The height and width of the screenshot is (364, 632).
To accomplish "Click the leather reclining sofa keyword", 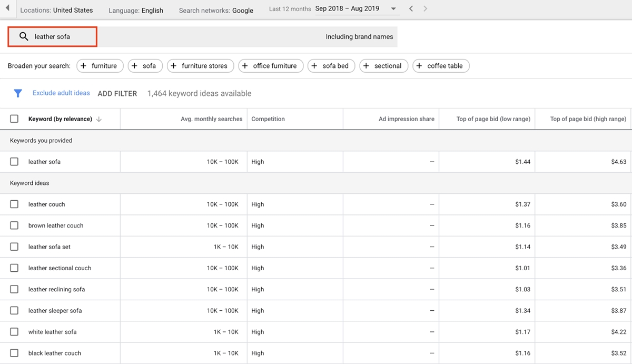I will [x=56, y=289].
